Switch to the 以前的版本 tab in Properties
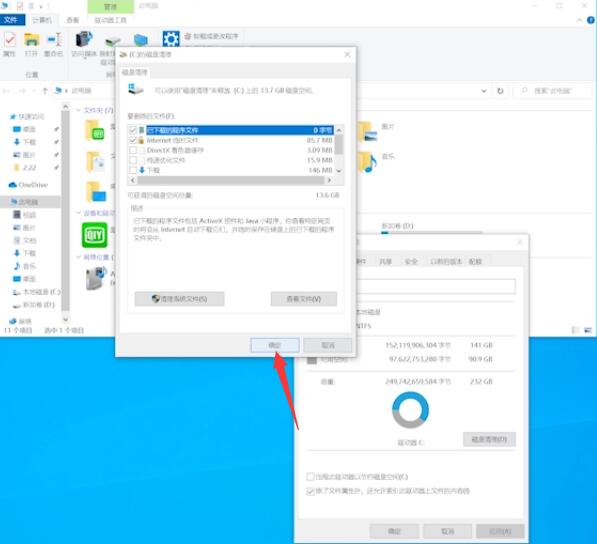 pyautogui.click(x=446, y=262)
